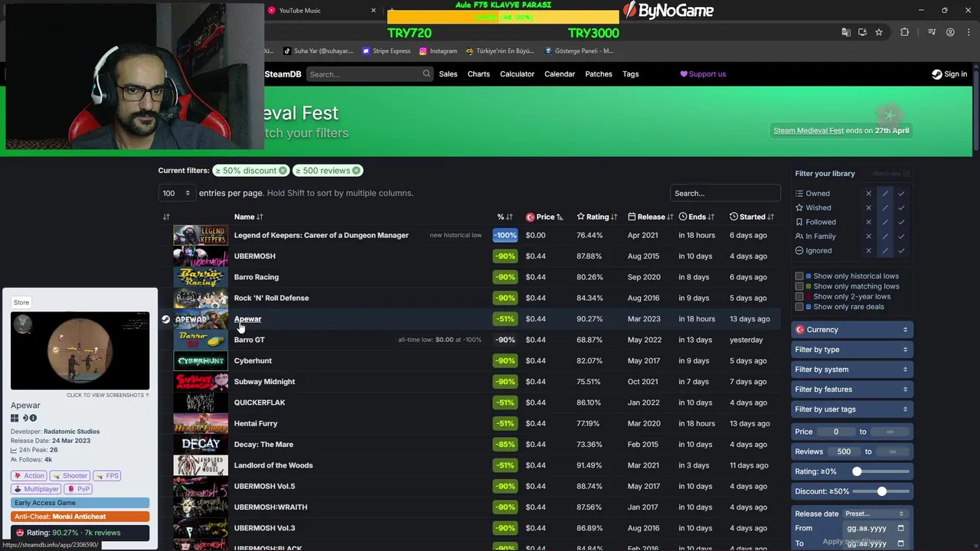Click the Windows platform icon in Apewar card
The width and height of the screenshot is (980, 551).
point(15,418)
